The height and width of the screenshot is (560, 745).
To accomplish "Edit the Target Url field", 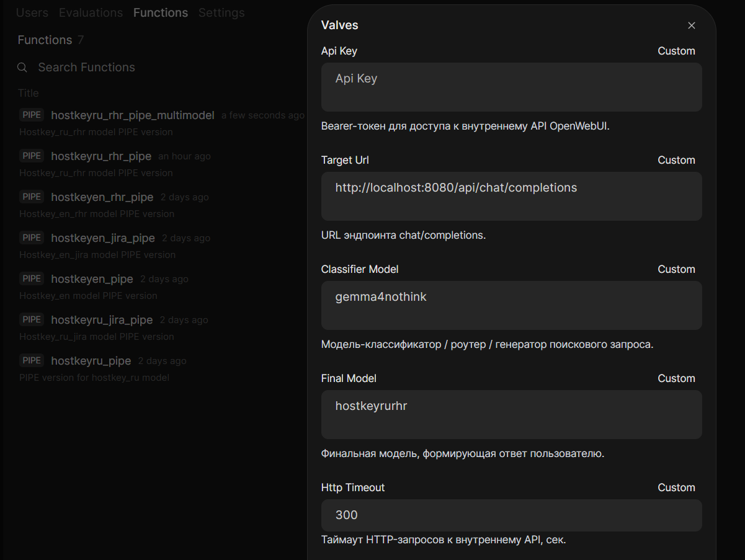I will click(511, 196).
